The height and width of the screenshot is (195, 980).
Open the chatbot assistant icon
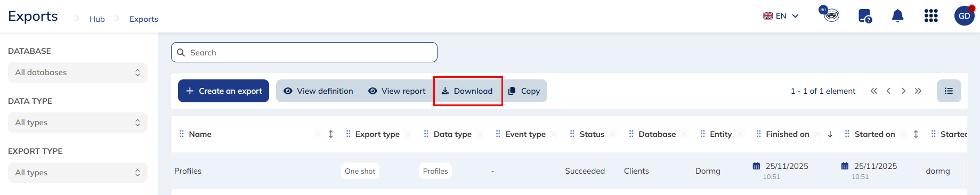pos(829,14)
